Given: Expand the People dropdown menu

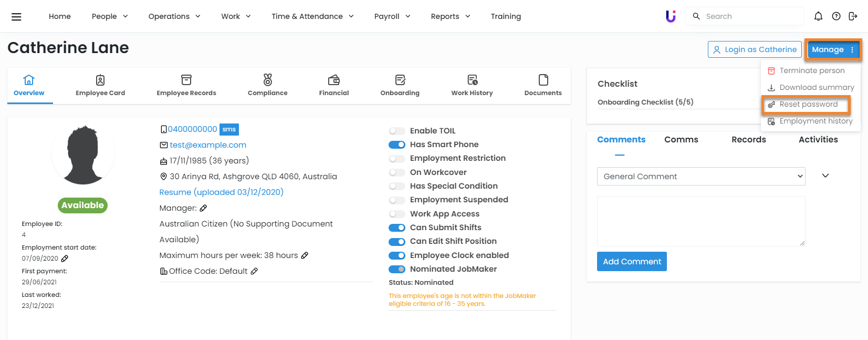Looking at the screenshot, I should (110, 16).
